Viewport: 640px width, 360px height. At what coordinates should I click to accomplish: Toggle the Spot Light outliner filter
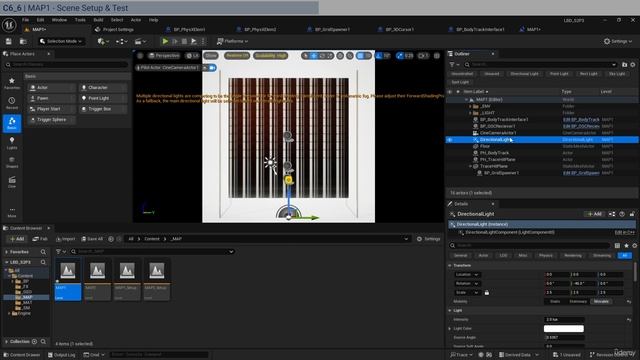click(x=460, y=82)
